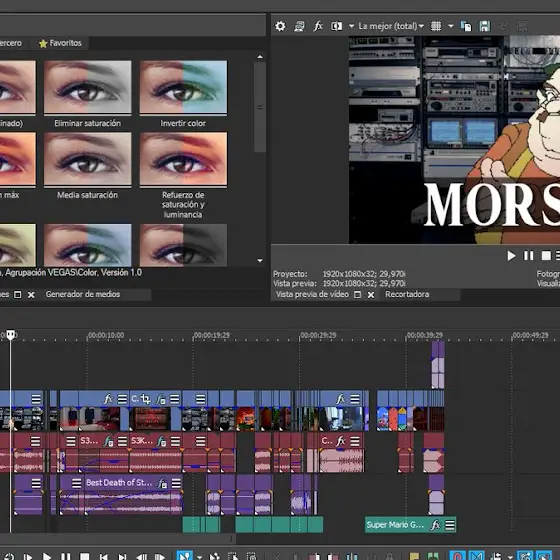Click the 'Vista previa:' resolution text
The width and height of the screenshot is (560, 560).
(364, 284)
